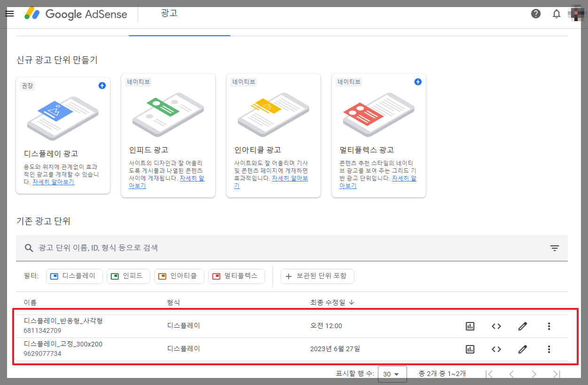Go to next page in pagination
Viewport: 588px width, 385px height.
point(533,374)
